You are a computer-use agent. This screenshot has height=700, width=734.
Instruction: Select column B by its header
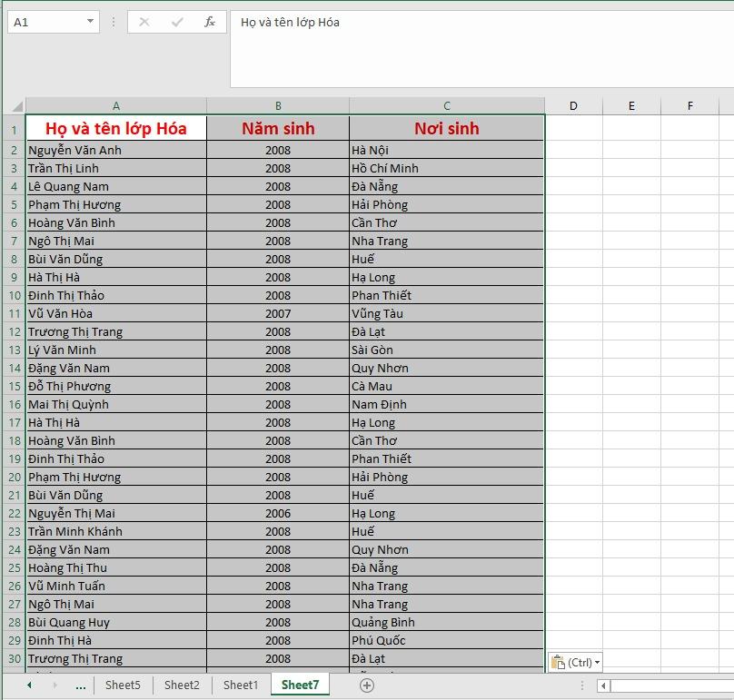(x=278, y=105)
